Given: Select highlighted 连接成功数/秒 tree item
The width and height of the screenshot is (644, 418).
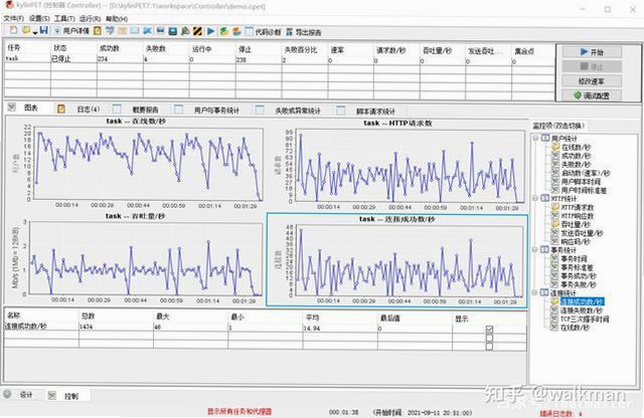Looking at the screenshot, I should pyautogui.click(x=582, y=302).
